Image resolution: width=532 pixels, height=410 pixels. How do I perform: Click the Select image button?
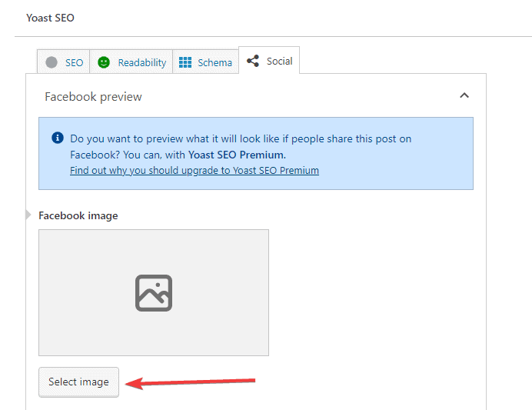(78, 382)
